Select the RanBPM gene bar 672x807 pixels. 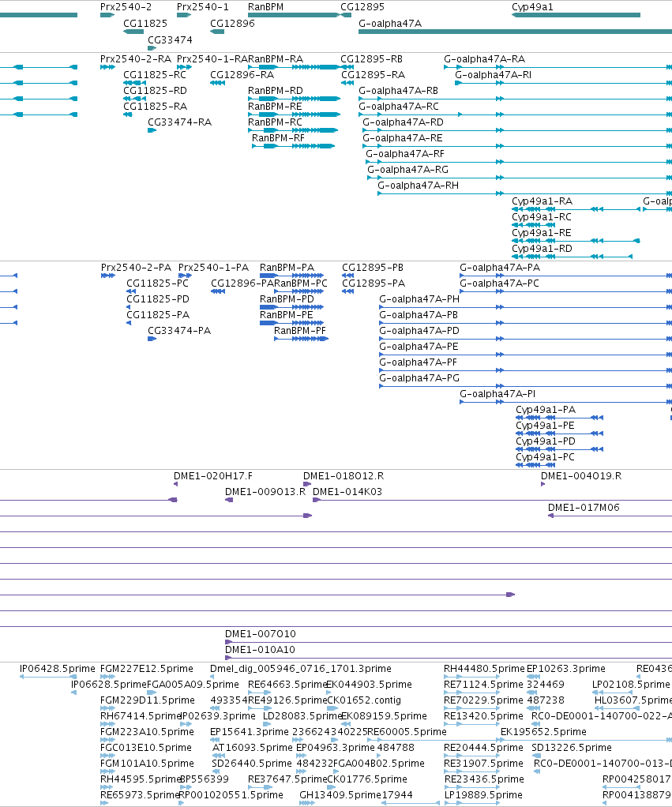pyautogui.click(x=294, y=15)
